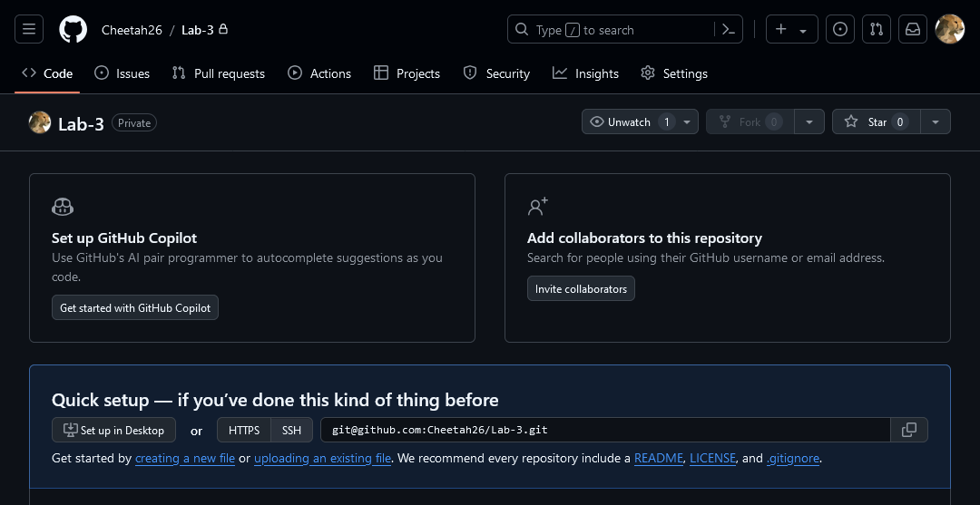Click the add-collaborator person icon

(x=537, y=207)
